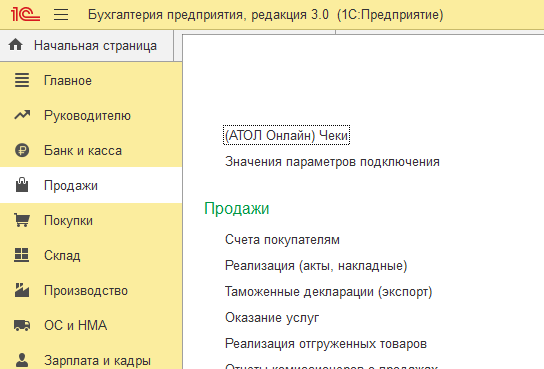544x369 pixels.
Task: Open the Покупки section
Action: pos(91,221)
